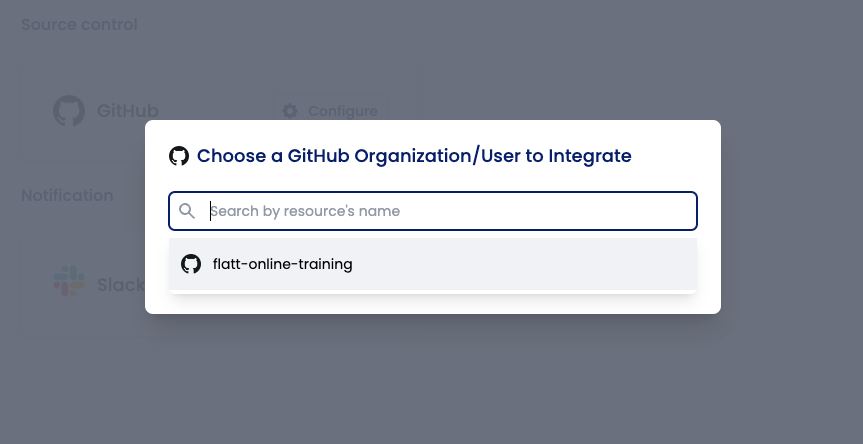Click the GitHub octocat icon in dialog title
Image resolution: width=863 pixels, height=444 pixels.
click(x=179, y=156)
